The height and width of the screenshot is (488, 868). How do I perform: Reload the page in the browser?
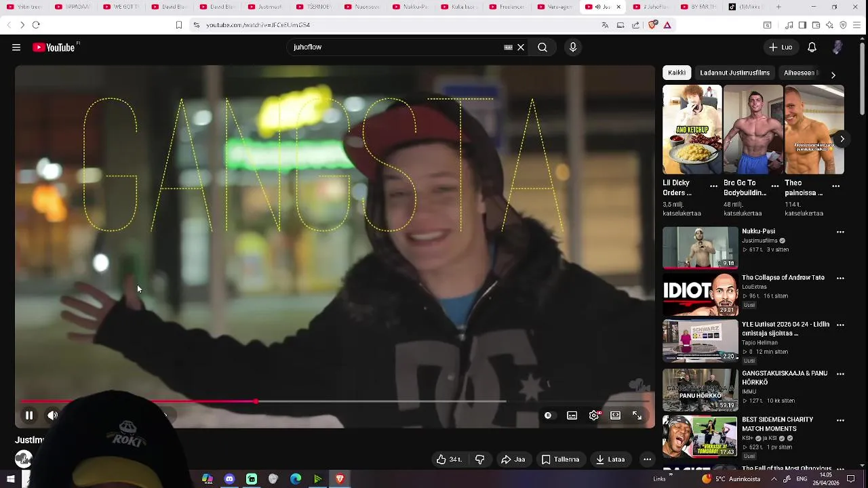tap(36, 25)
